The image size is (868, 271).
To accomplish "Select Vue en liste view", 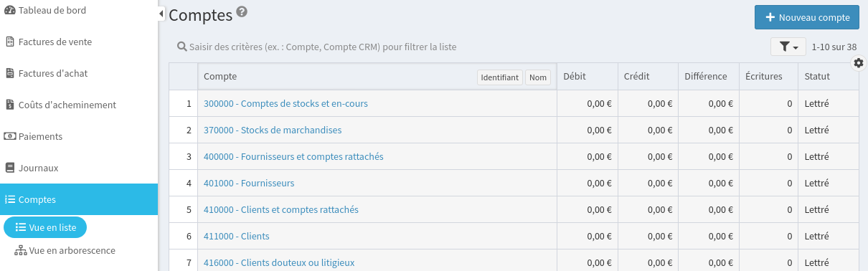I will click(x=45, y=227).
